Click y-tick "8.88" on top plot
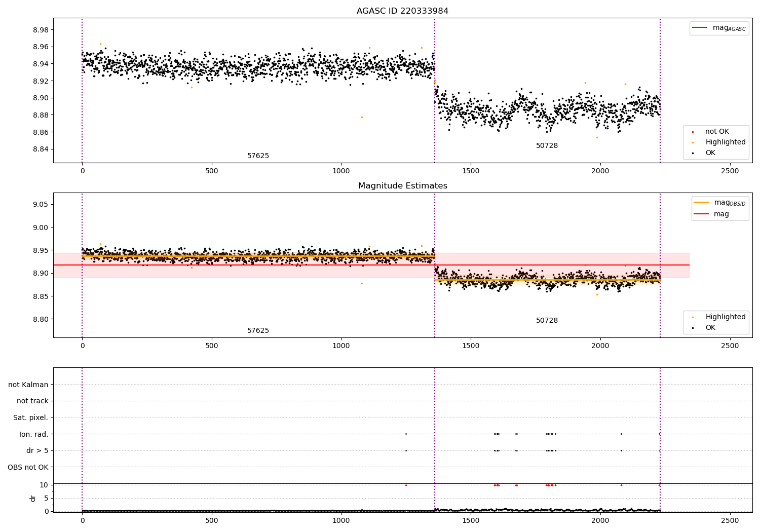Viewport: 760px width, 532px height. pyautogui.click(x=40, y=115)
